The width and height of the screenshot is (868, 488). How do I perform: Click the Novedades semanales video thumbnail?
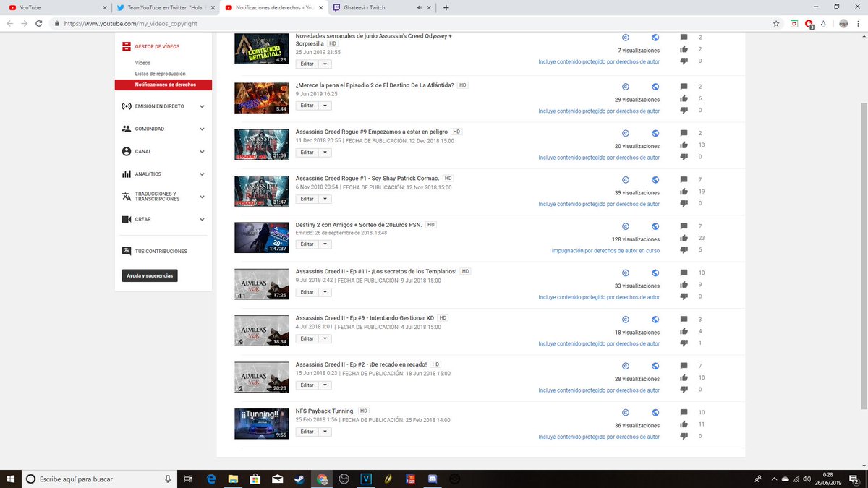pos(262,48)
